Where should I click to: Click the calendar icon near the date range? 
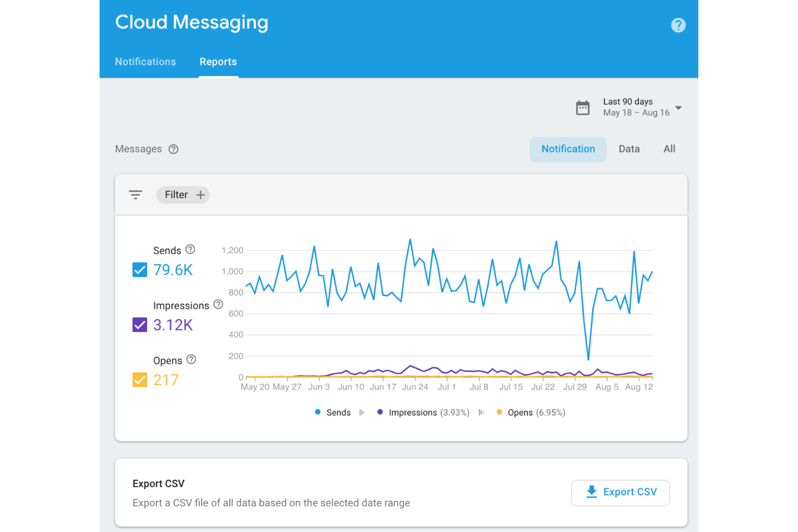(583, 107)
